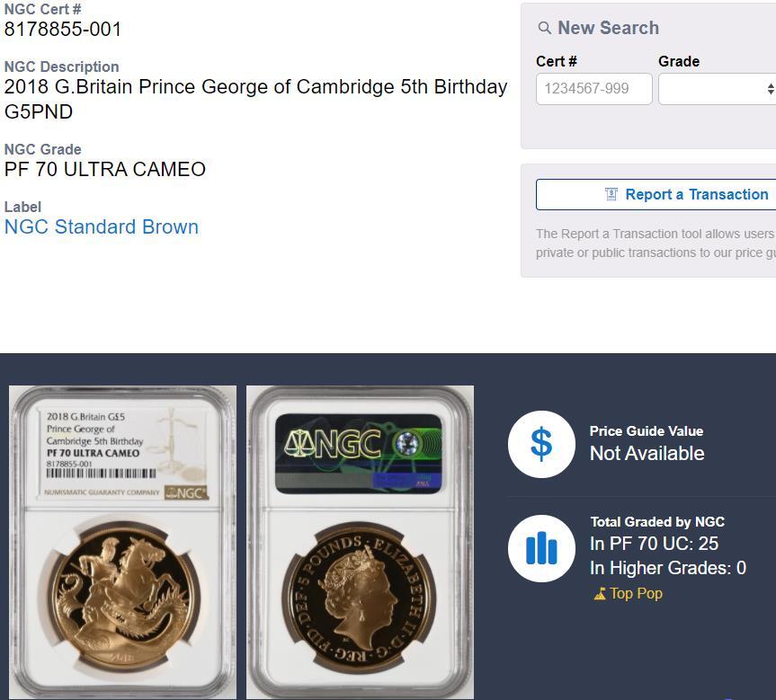Image resolution: width=776 pixels, height=700 pixels.
Task: Click the bar chart population icon
Action: point(541,548)
